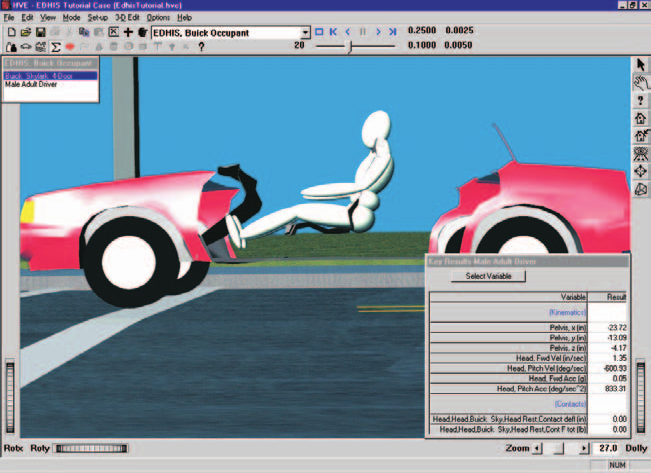Click the New file icon
Image resolution: width=651 pixels, height=473 pixels.
pos(12,32)
